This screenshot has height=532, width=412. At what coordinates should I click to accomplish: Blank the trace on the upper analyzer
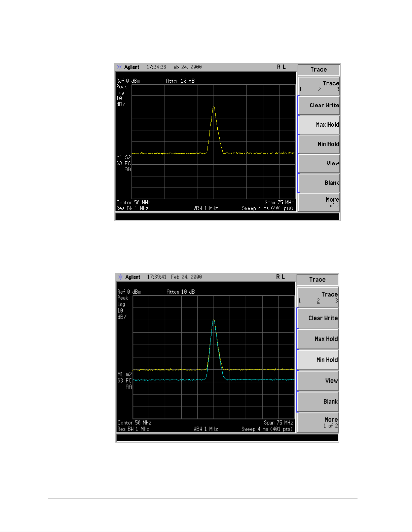319,183
